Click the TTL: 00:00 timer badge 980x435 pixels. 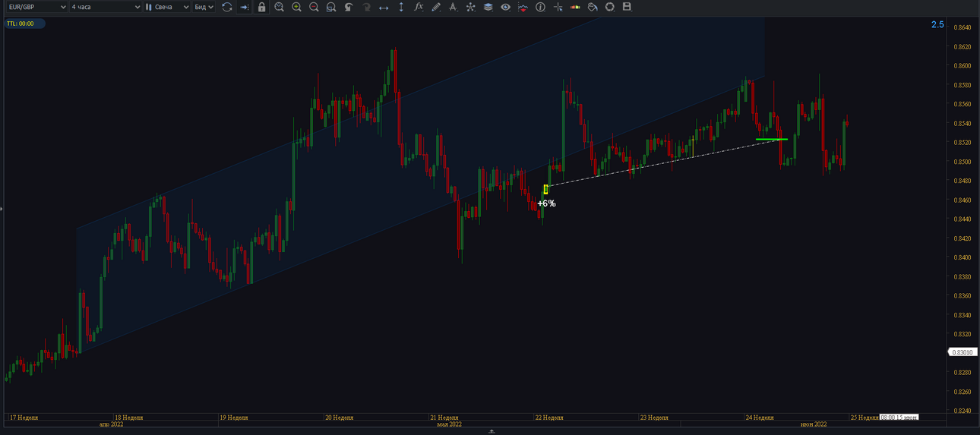coord(24,24)
